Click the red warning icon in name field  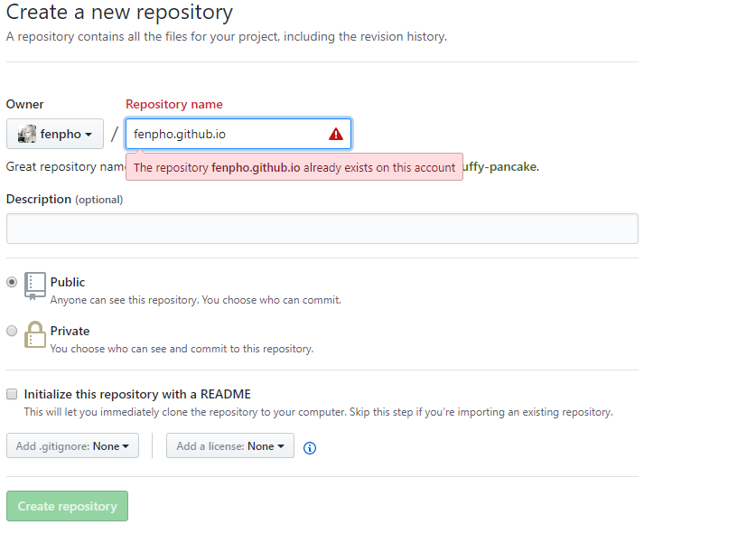tap(336, 134)
